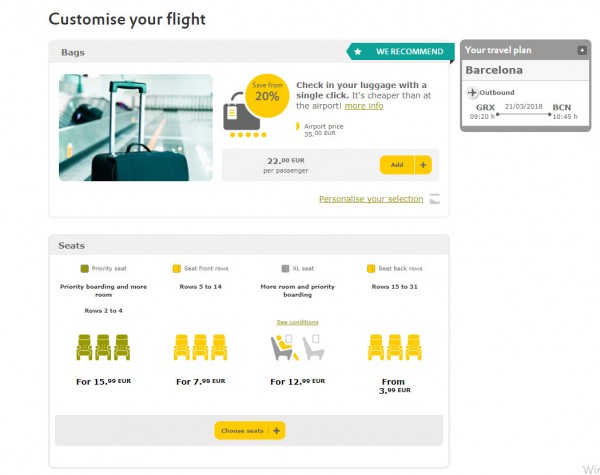Click the Save from 20% yellow badge
Screen dimensions: 600x475
[x=267, y=95]
